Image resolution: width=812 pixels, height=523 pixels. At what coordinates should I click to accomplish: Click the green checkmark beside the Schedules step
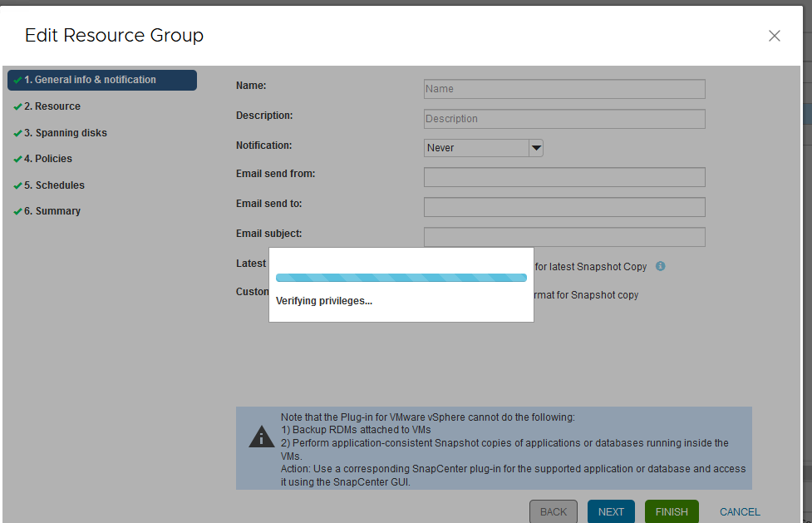17,185
